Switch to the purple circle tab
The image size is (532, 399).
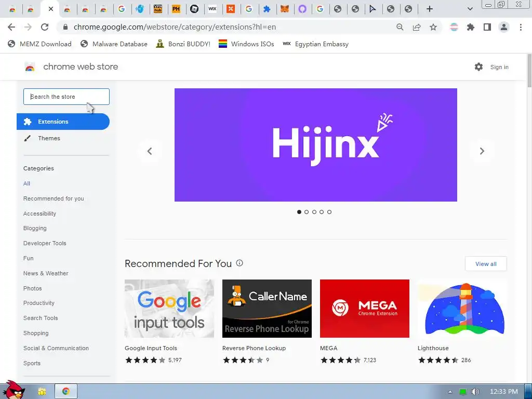(x=302, y=9)
